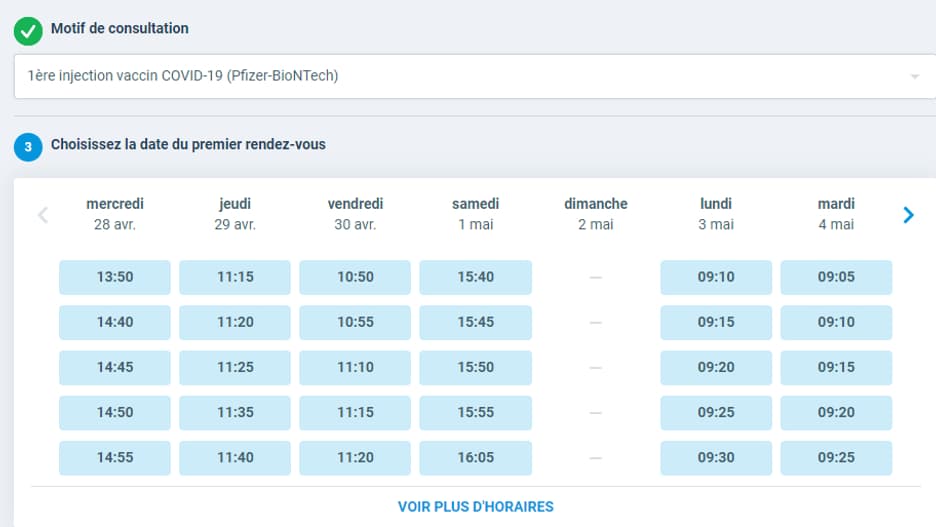Select the 09:30 slot on lundi

pos(716,458)
